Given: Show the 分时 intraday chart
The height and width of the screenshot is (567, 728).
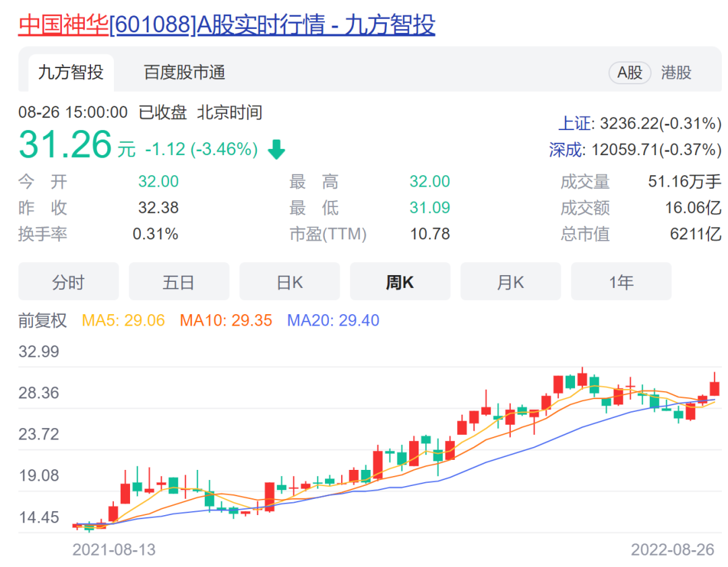Looking at the screenshot, I should 69,281.
